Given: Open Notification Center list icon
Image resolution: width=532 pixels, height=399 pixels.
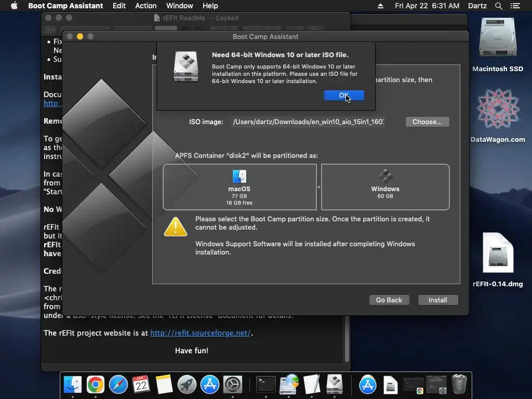Looking at the screenshot, I should click(x=515, y=6).
